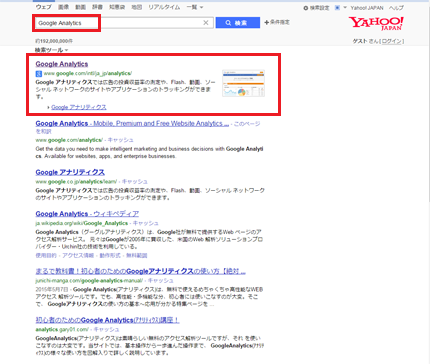Click the blue 検索 button

click(x=238, y=23)
